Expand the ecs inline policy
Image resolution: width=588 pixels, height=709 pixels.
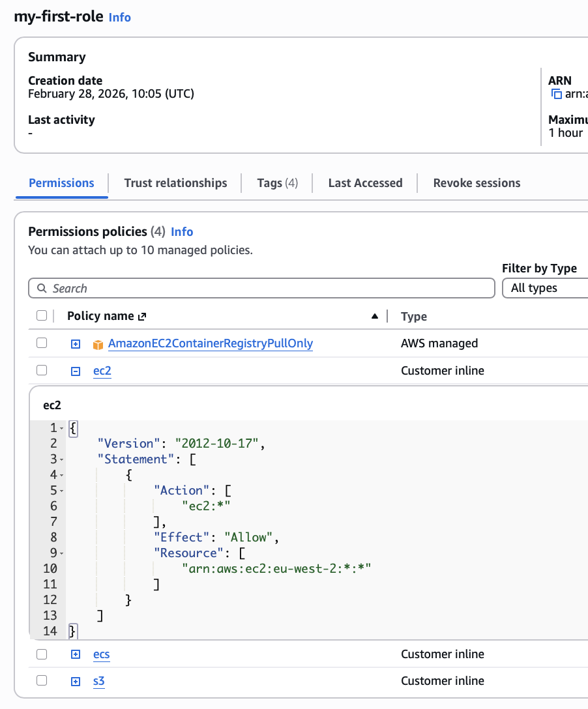point(76,654)
